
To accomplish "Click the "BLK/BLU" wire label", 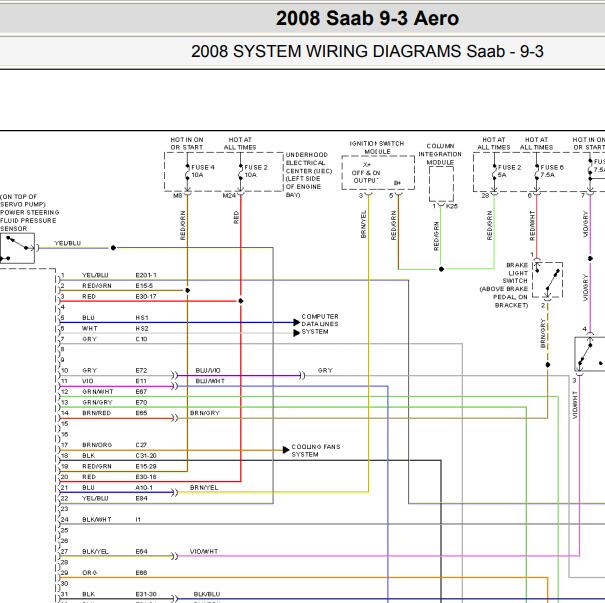I will (x=207, y=594).
